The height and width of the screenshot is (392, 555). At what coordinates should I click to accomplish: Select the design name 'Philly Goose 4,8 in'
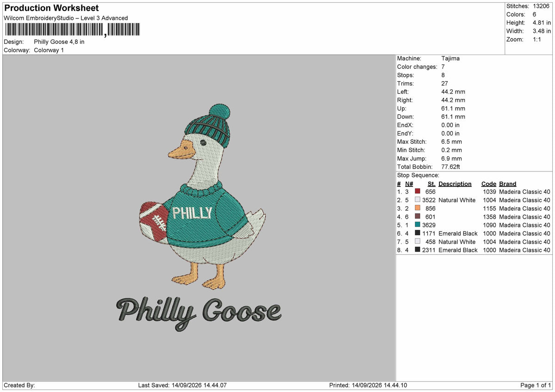pyautogui.click(x=59, y=42)
